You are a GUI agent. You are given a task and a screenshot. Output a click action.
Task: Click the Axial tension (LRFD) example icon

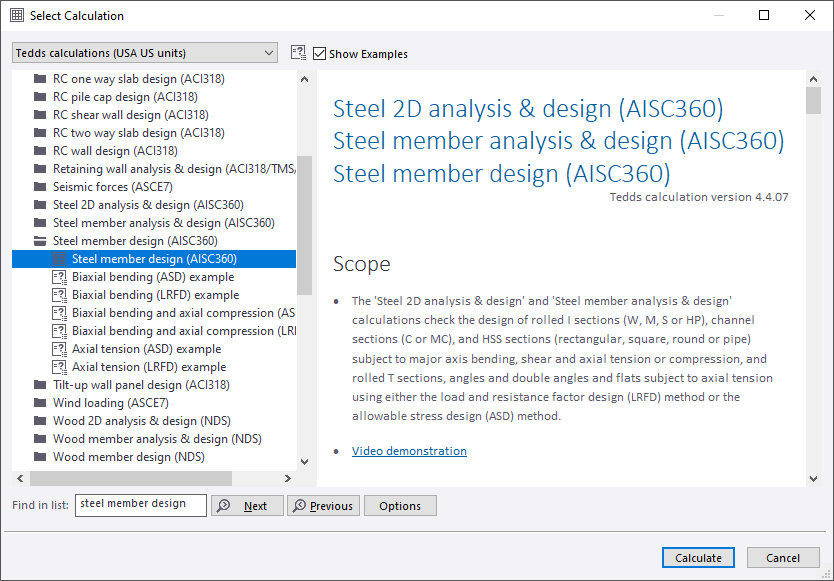[x=59, y=367]
